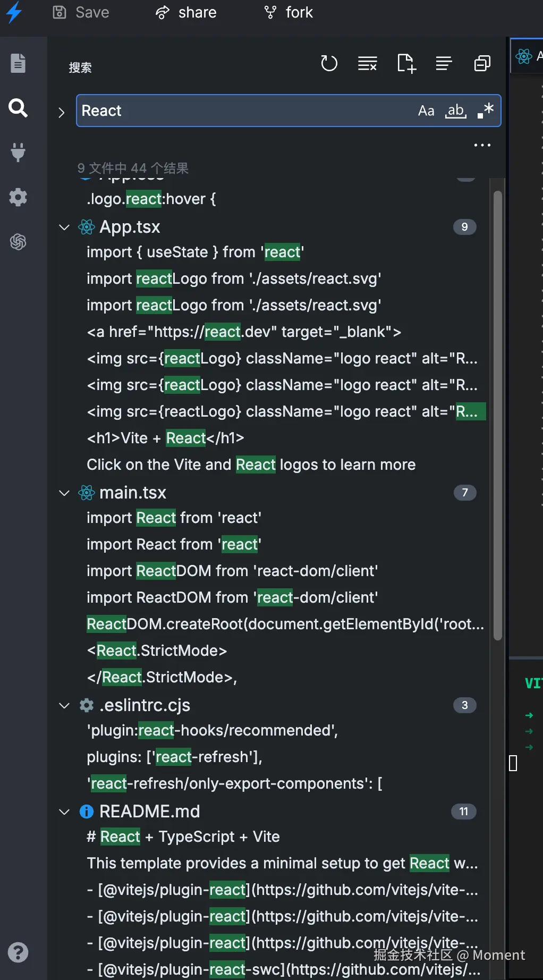Select result "[@vitejs/plugin-react-swc]"
543x980 pixels.
(284, 969)
